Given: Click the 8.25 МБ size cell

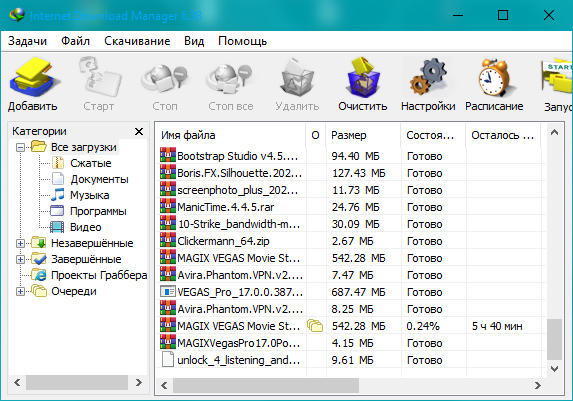Looking at the screenshot, I should [x=352, y=309].
